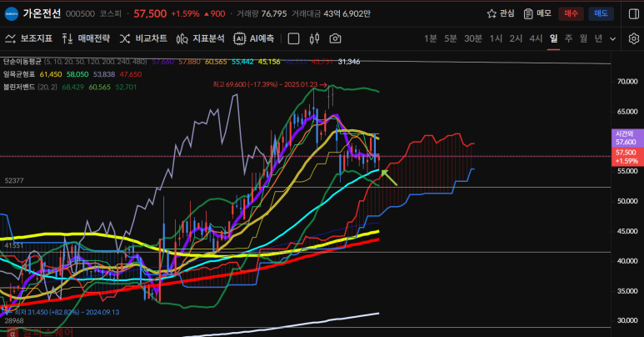The height and width of the screenshot is (337, 644).
Task: Capture chart with camera icon
Action: (335, 38)
